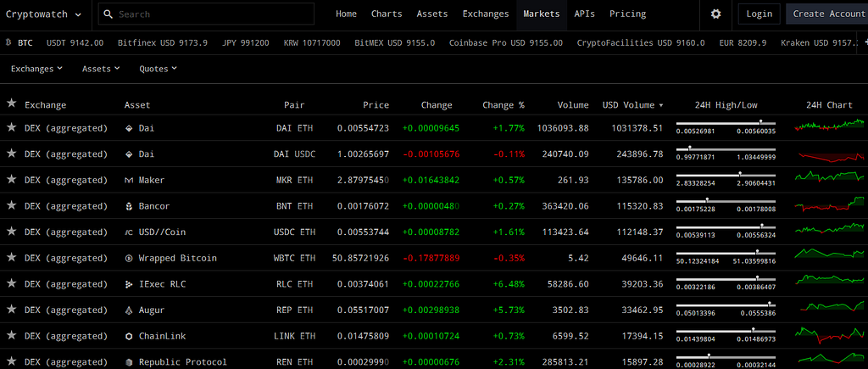Click the star icon in table header
The image size is (868, 369).
(x=11, y=103)
